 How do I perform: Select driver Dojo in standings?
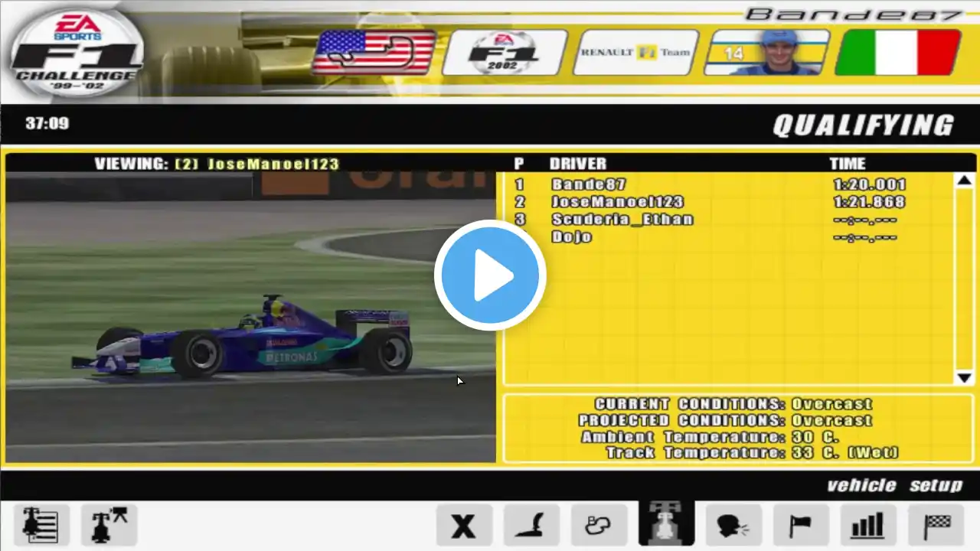point(571,237)
